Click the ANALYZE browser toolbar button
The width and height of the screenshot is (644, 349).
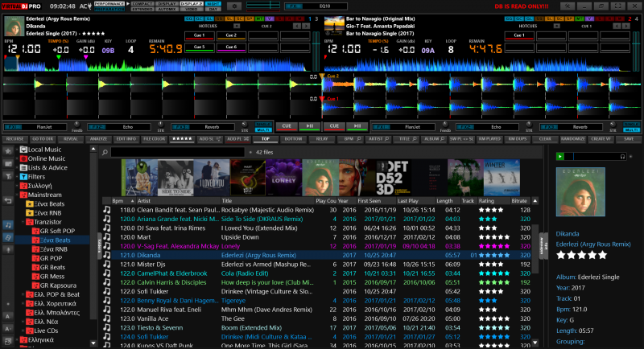tap(98, 139)
